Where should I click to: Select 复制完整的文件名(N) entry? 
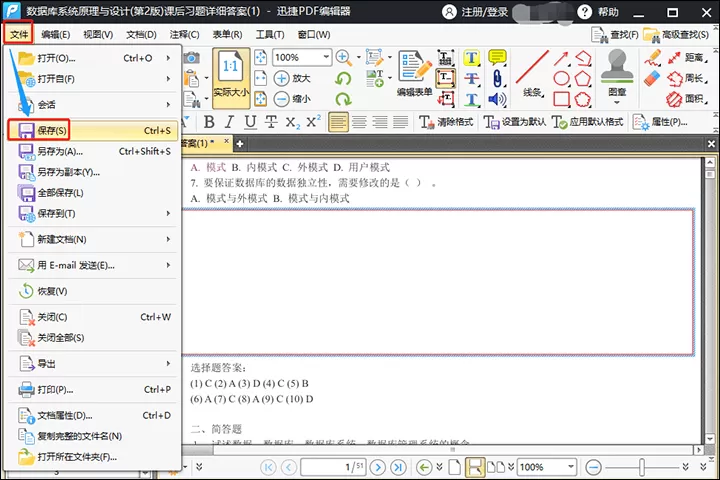pyautogui.click(x=92, y=436)
